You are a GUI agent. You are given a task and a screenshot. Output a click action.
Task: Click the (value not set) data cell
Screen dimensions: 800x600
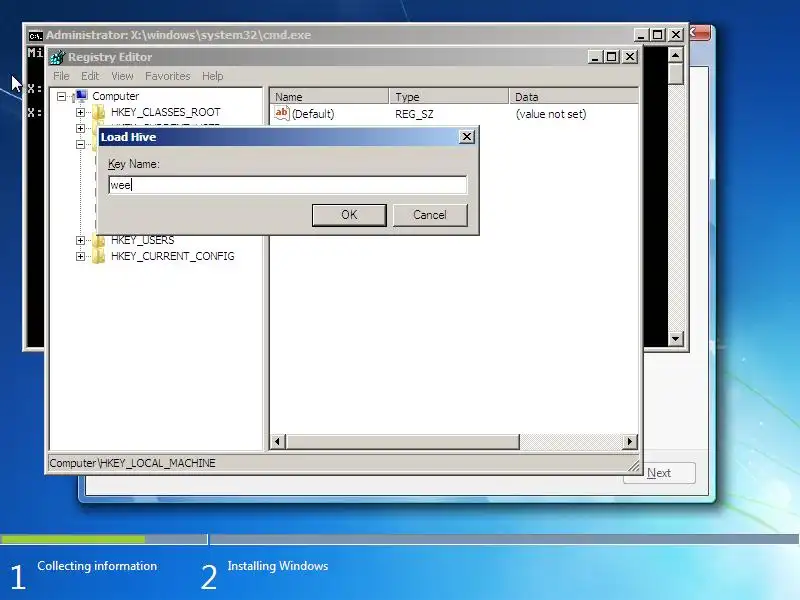(551, 114)
